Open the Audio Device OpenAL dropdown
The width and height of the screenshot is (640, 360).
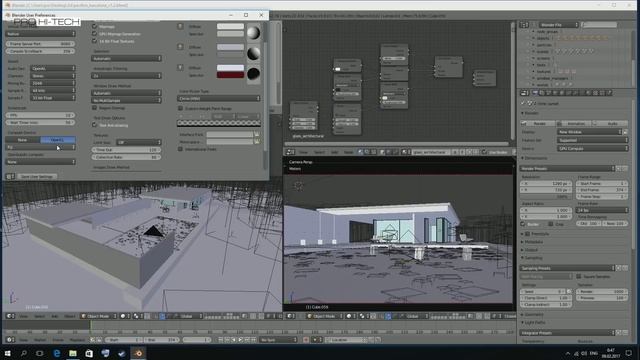click(53, 69)
